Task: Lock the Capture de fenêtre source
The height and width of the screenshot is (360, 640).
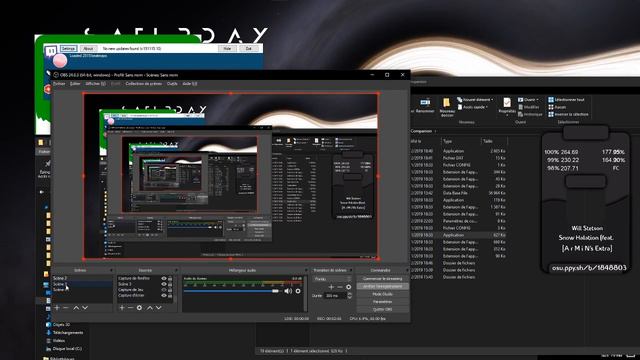Action: [x=170, y=278]
